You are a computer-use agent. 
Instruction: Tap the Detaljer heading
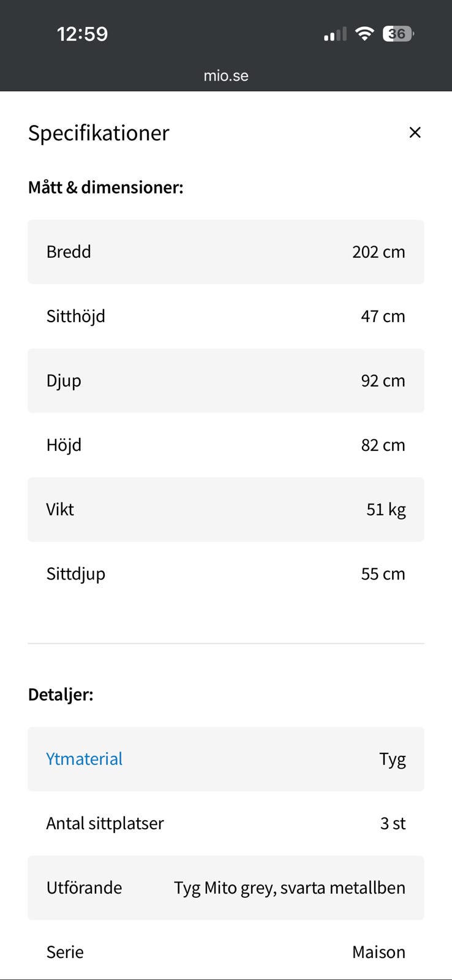click(x=61, y=695)
